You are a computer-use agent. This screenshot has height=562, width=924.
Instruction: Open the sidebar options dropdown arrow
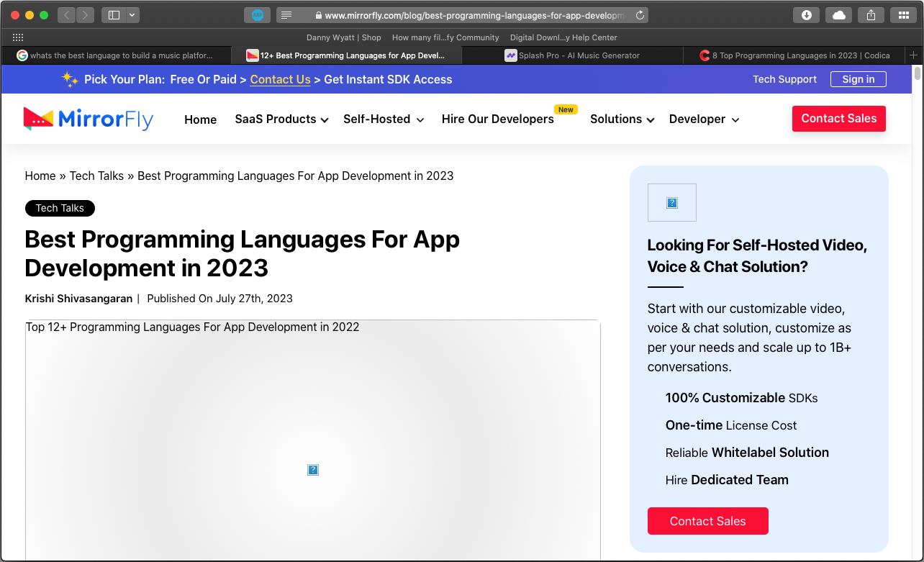coord(132,15)
